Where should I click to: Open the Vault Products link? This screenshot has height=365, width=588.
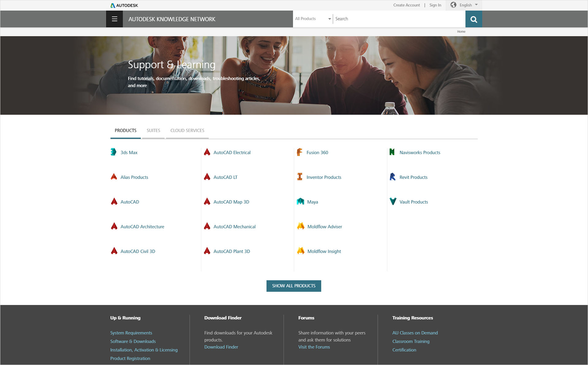tap(414, 202)
